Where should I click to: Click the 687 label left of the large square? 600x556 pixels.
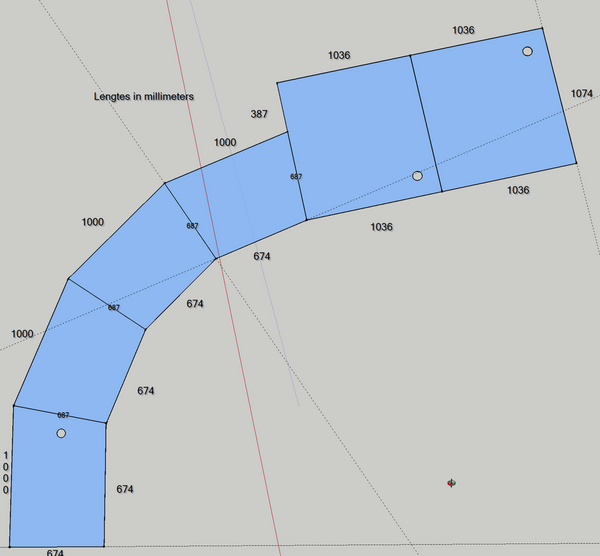(x=296, y=177)
